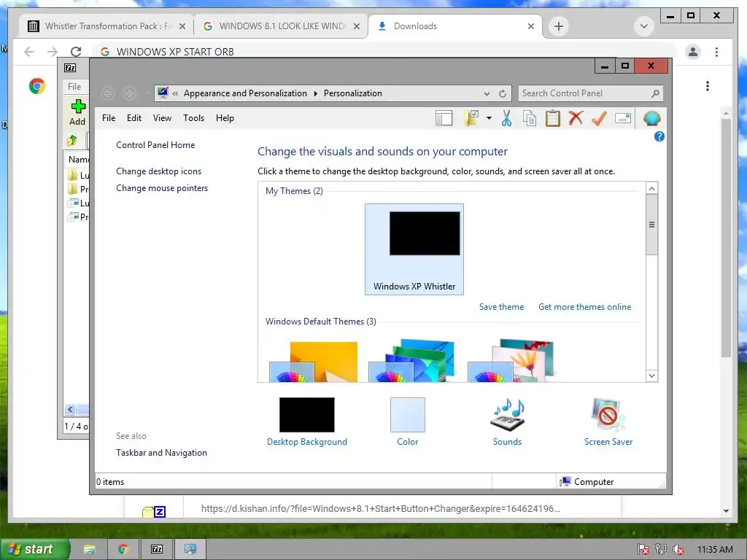This screenshot has height=560, width=747.
Task: Click the breadcrumb overflow double chevron
Action: [175, 93]
